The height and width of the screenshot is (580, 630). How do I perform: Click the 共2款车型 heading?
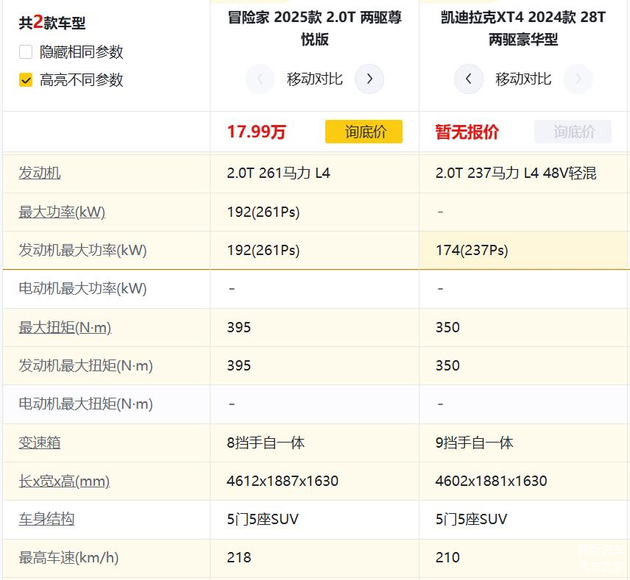click(52, 22)
